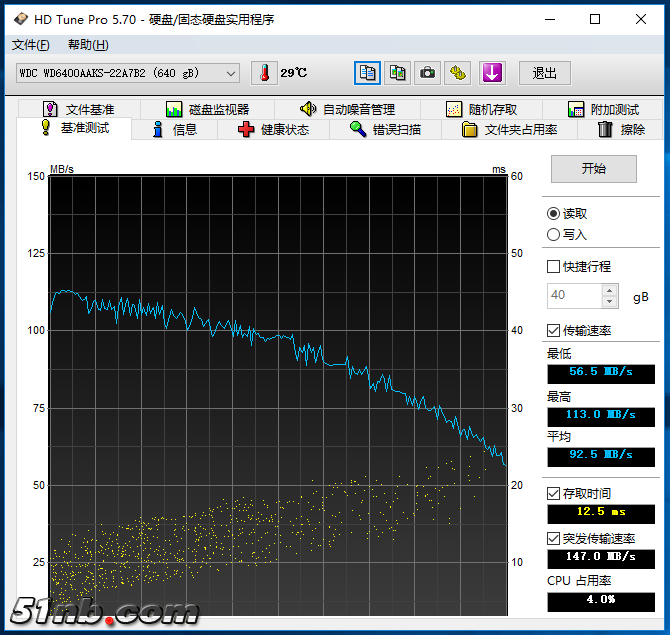The height and width of the screenshot is (635, 670).
Task: Copy benchmark results as text
Action: click(368, 73)
